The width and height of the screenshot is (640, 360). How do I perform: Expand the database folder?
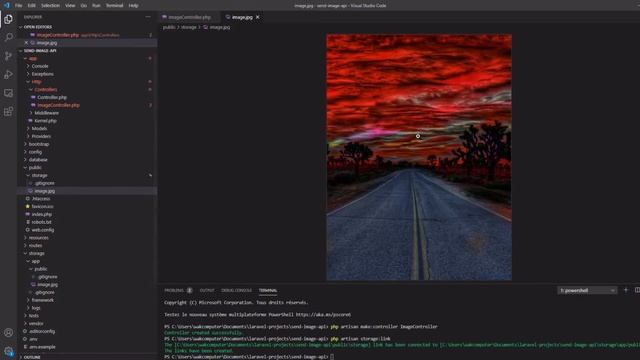38,160
